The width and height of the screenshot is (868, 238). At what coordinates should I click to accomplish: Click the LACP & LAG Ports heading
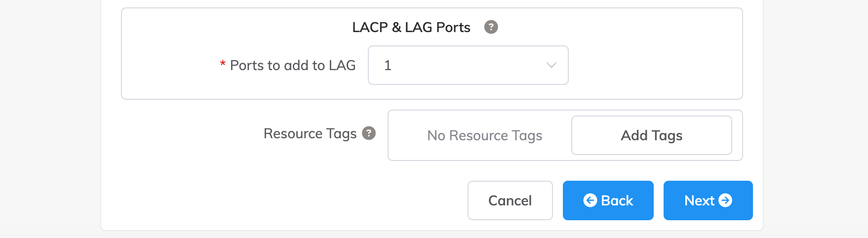[411, 27]
